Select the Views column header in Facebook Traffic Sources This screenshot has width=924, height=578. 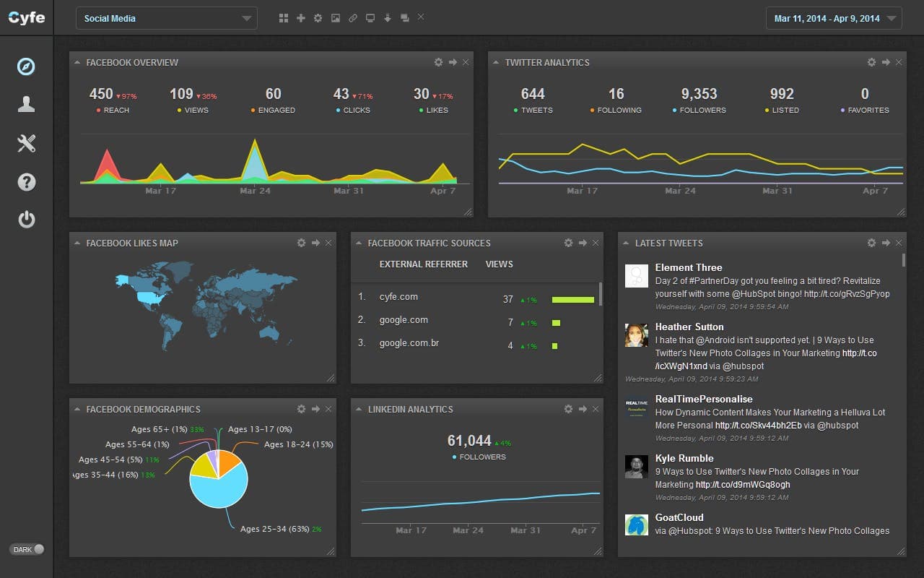click(499, 264)
